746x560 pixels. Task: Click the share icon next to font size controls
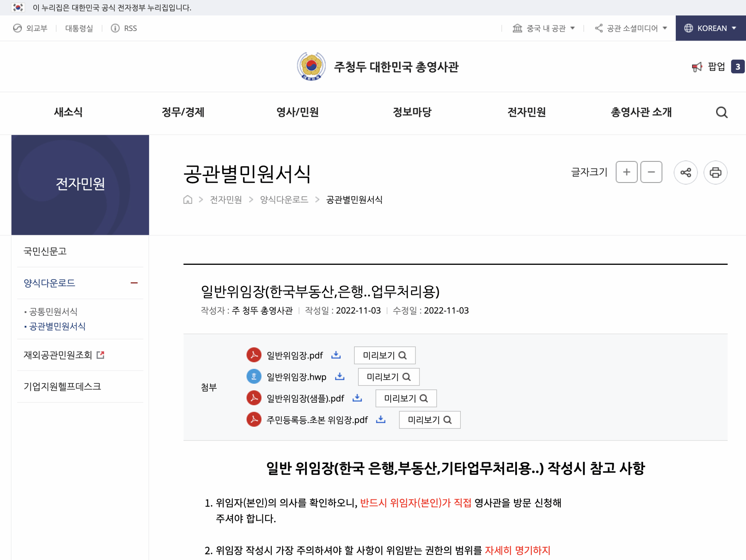685,172
